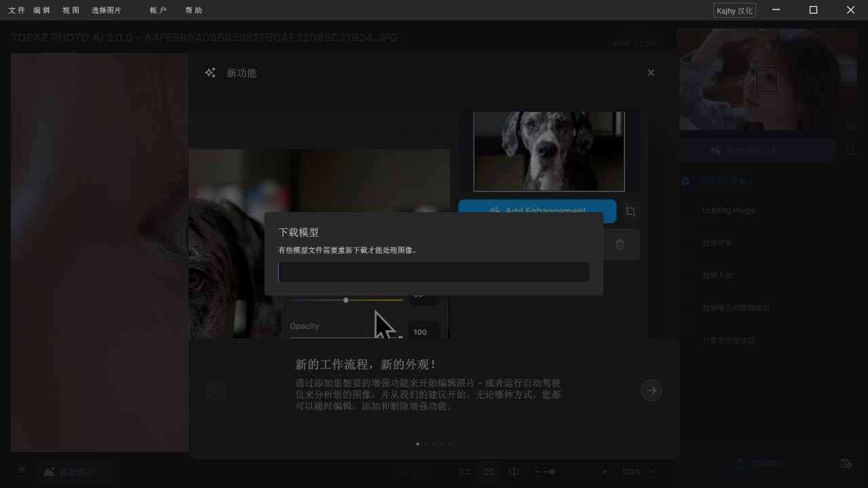Open export settings icon next to 保存图片
Screen dimensions: 868x488
[x=846, y=464]
